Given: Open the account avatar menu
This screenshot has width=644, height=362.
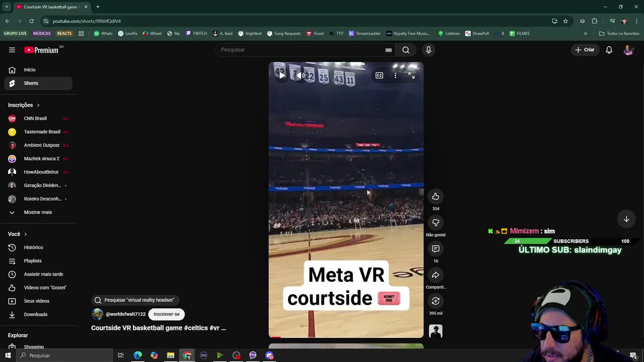Looking at the screenshot, I should tap(628, 50).
